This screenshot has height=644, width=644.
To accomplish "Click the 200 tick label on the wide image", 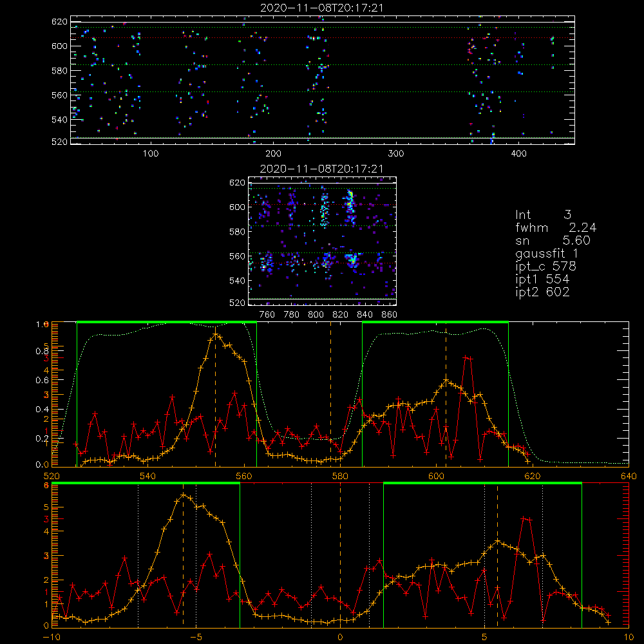I will click(x=273, y=154).
